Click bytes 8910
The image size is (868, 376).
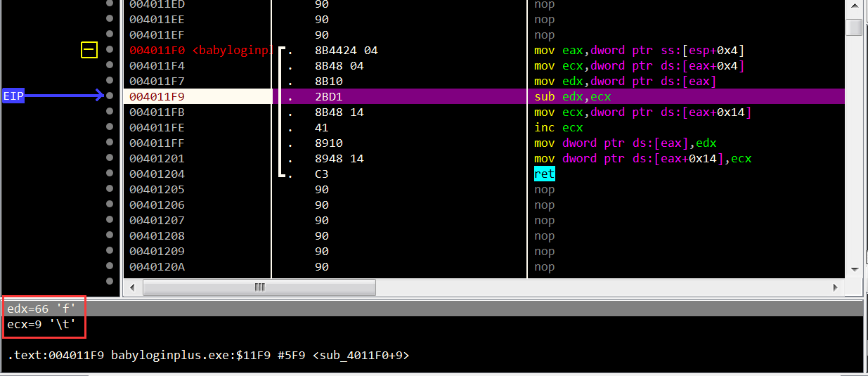(x=328, y=143)
